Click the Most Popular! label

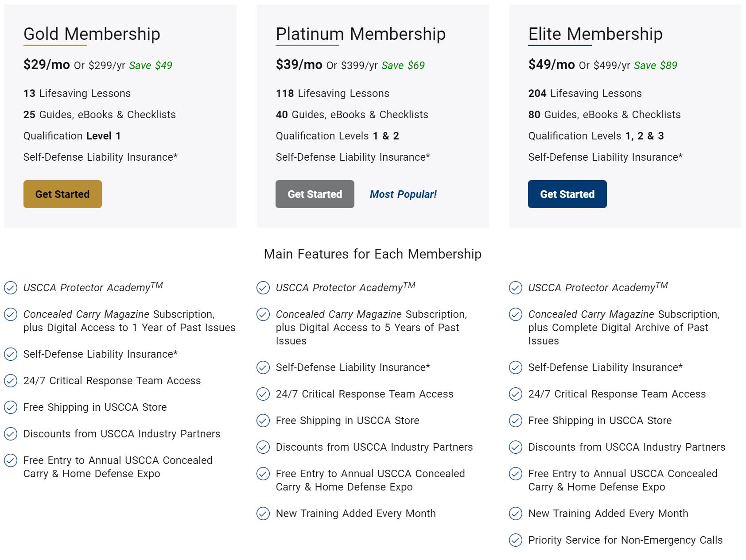pos(403,194)
